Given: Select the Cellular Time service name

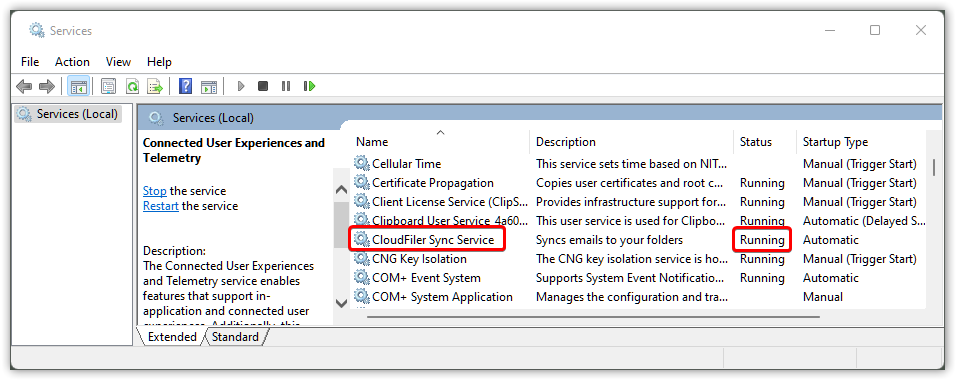Looking at the screenshot, I should 407,163.
